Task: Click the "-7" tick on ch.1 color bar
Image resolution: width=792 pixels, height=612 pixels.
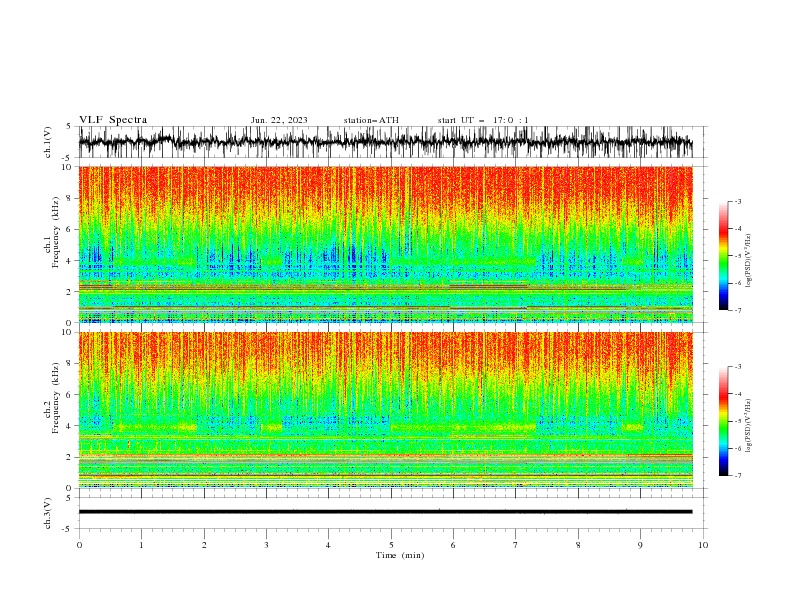Action: tap(738, 310)
